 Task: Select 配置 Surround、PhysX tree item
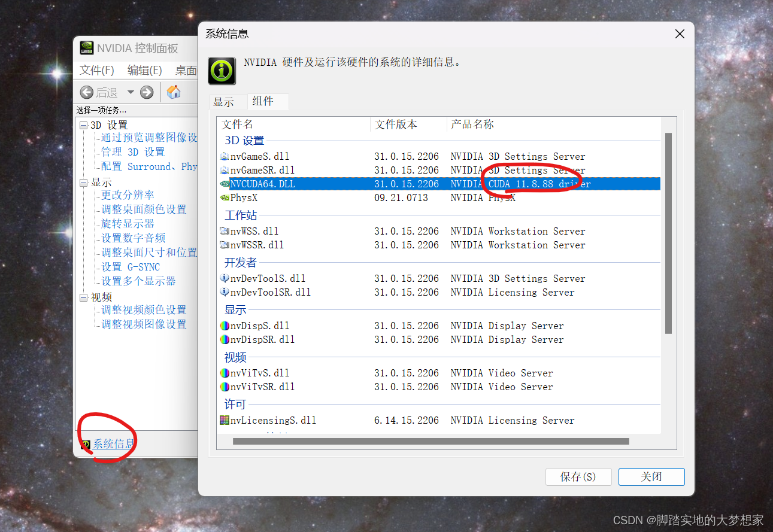point(149,166)
